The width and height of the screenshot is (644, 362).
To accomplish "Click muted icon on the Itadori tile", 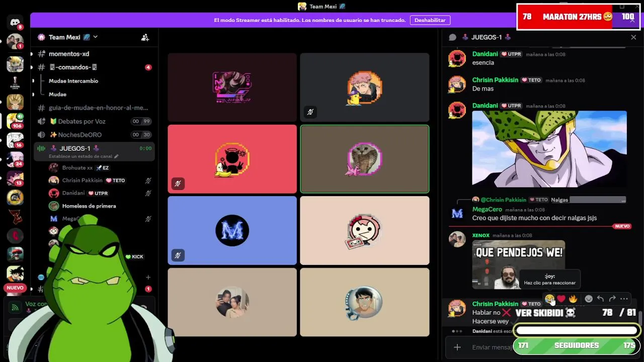I will [310, 112].
